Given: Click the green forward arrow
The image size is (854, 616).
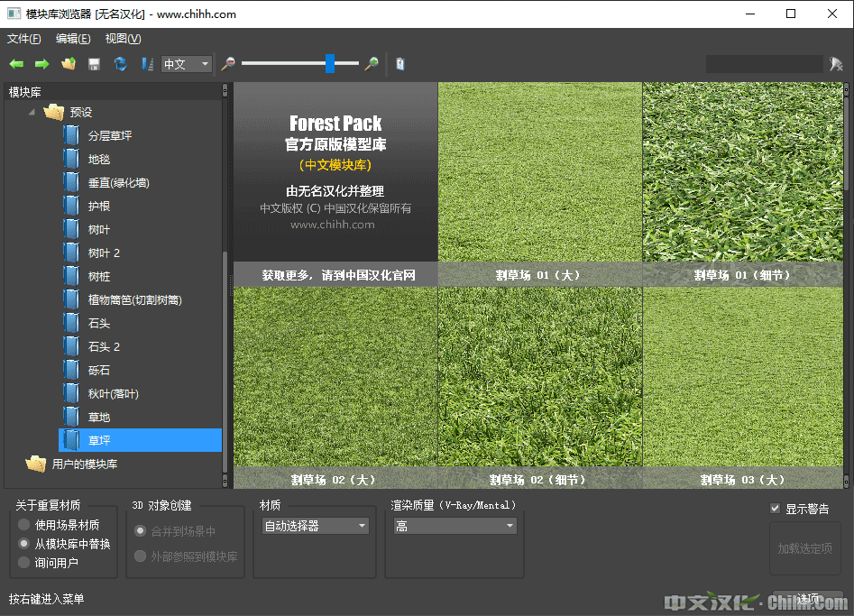Looking at the screenshot, I should pyautogui.click(x=41, y=64).
